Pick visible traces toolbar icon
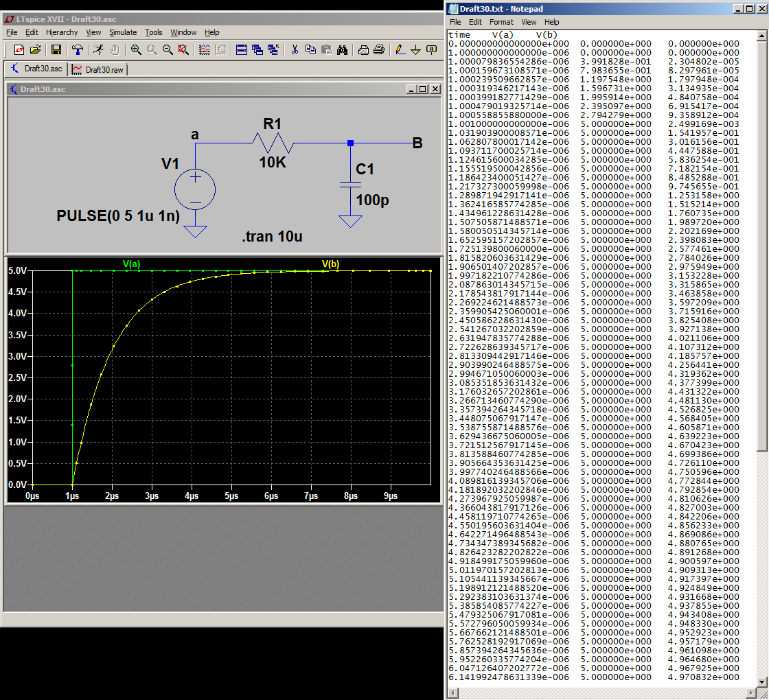 (x=205, y=50)
